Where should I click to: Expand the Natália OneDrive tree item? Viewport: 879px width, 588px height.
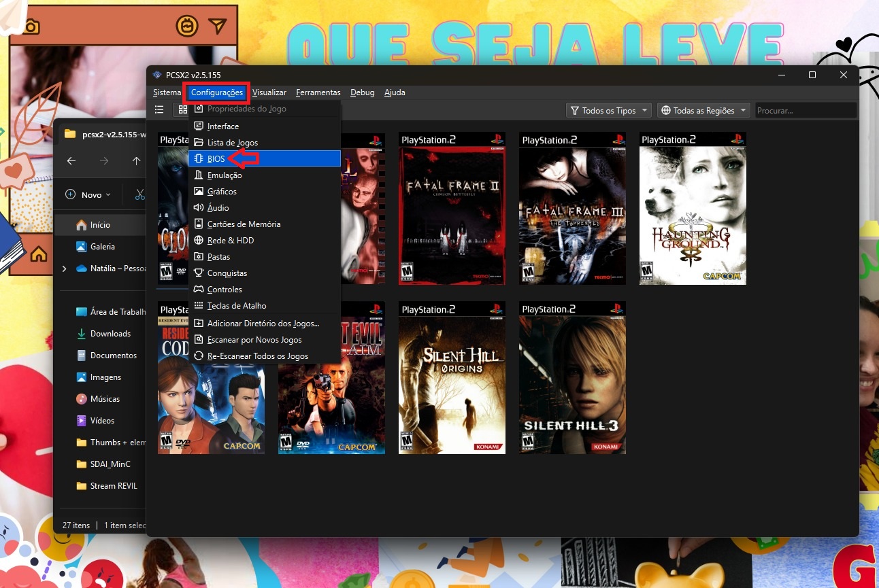click(64, 269)
